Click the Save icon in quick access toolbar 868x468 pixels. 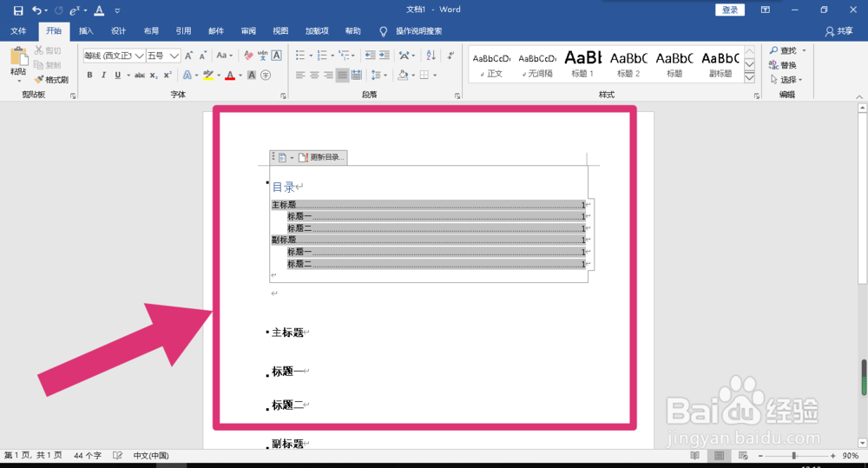[18, 10]
